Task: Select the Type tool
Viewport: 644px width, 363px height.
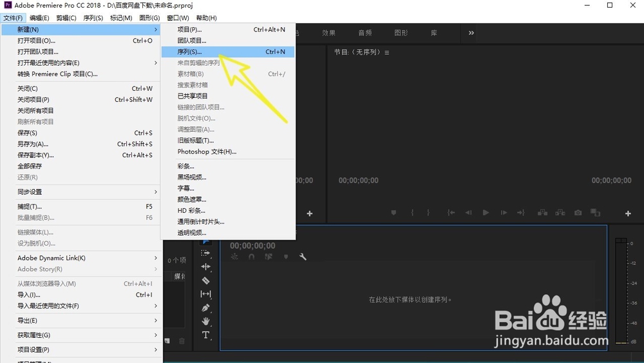Action: coord(205,335)
